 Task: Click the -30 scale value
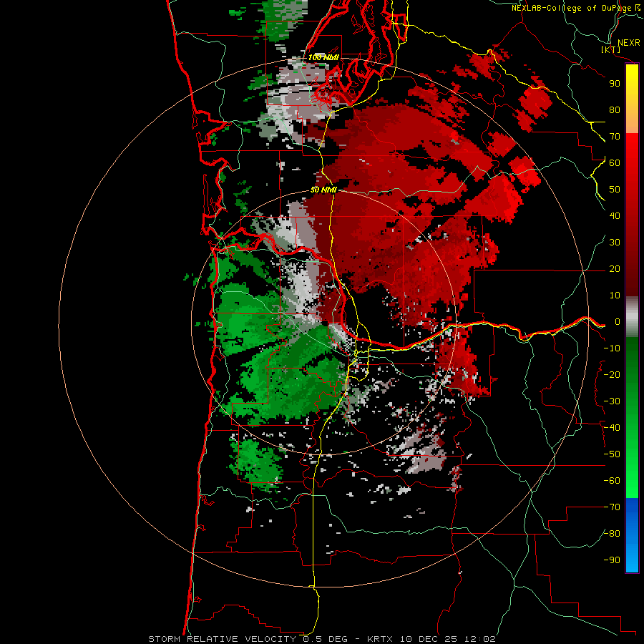(612, 401)
